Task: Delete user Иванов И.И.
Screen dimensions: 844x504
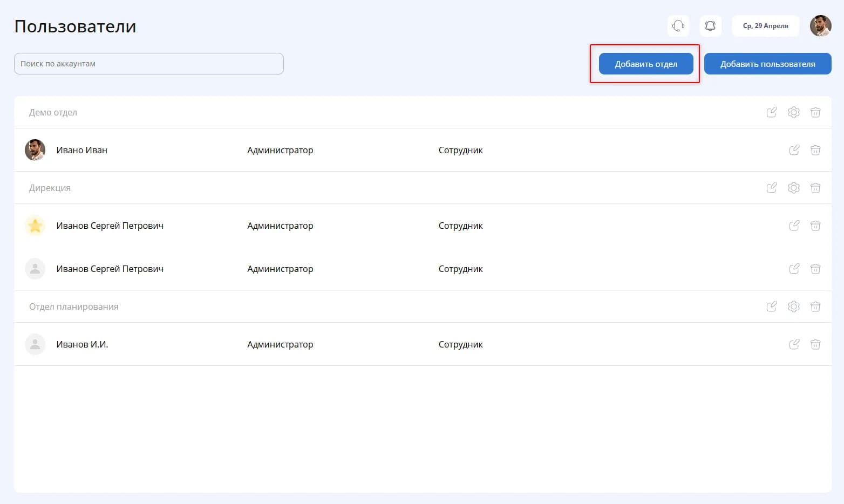Action: tap(815, 344)
